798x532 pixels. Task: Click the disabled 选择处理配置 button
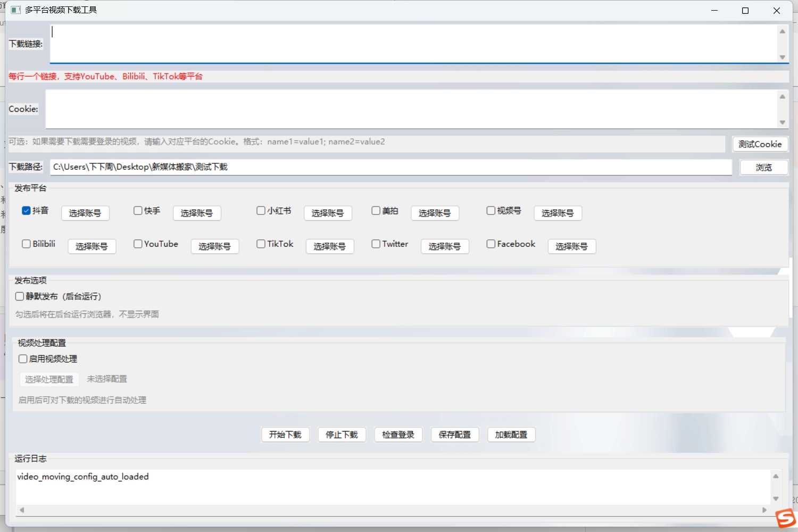click(x=49, y=379)
